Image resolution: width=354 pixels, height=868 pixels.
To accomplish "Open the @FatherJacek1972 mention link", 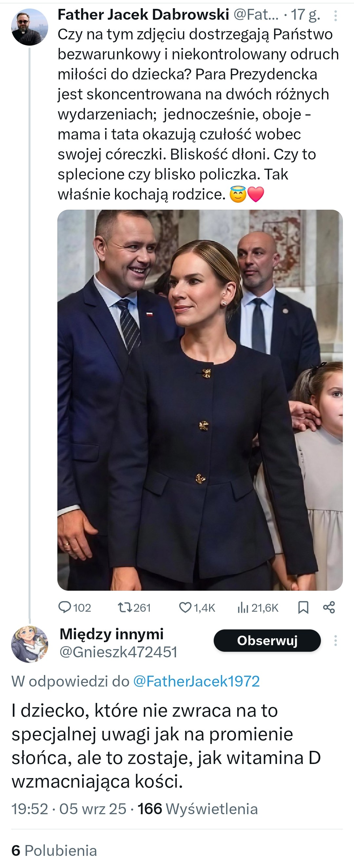I will [x=197, y=681].
